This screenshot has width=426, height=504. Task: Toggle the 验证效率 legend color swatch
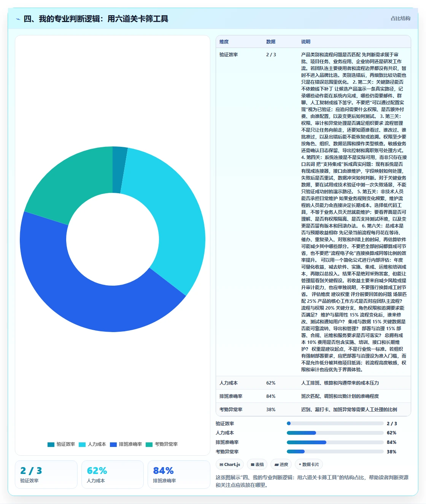51,444
